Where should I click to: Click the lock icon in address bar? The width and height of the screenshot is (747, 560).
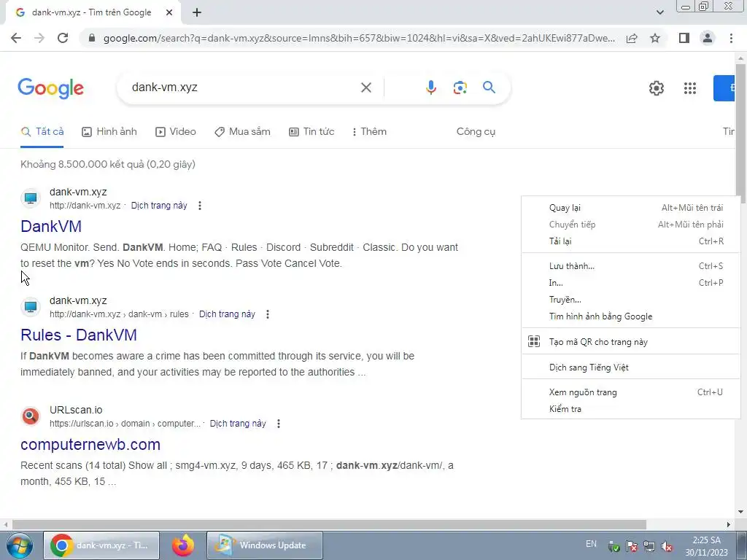(x=92, y=38)
